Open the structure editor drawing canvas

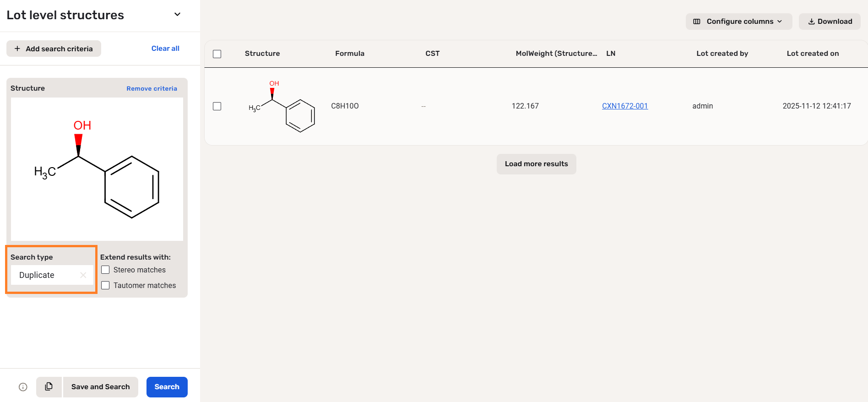(x=97, y=169)
